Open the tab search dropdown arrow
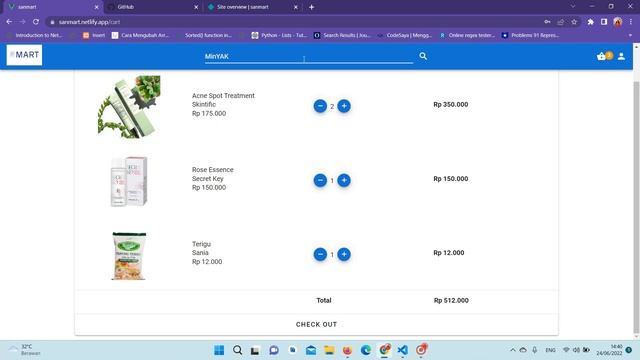The image size is (640, 360). point(573,7)
